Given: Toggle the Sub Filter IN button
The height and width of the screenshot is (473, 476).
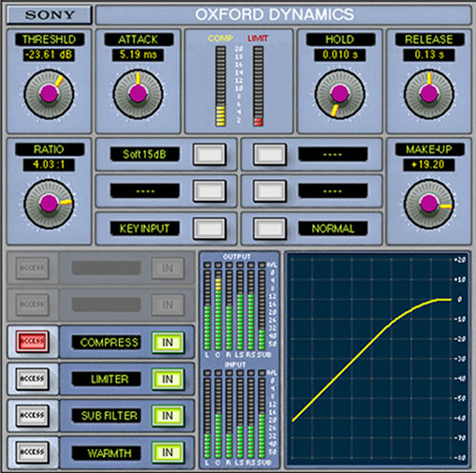Looking at the screenshot, I should tap(168, 416).
